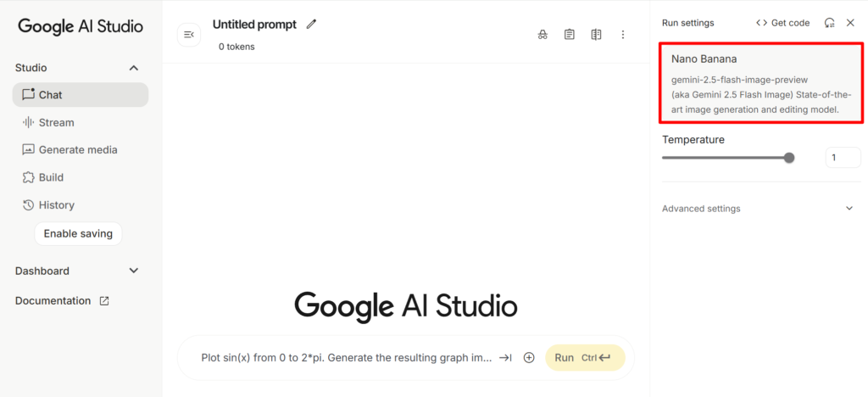Click the Enable saving button
Screen dimensions: 868x397
click(x=78, y=233)
